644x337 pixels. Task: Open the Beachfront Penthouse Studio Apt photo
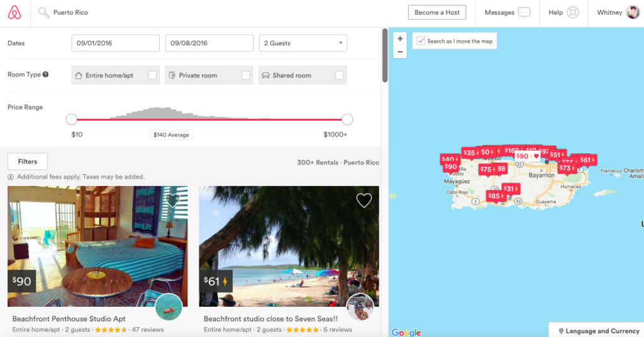97,246
